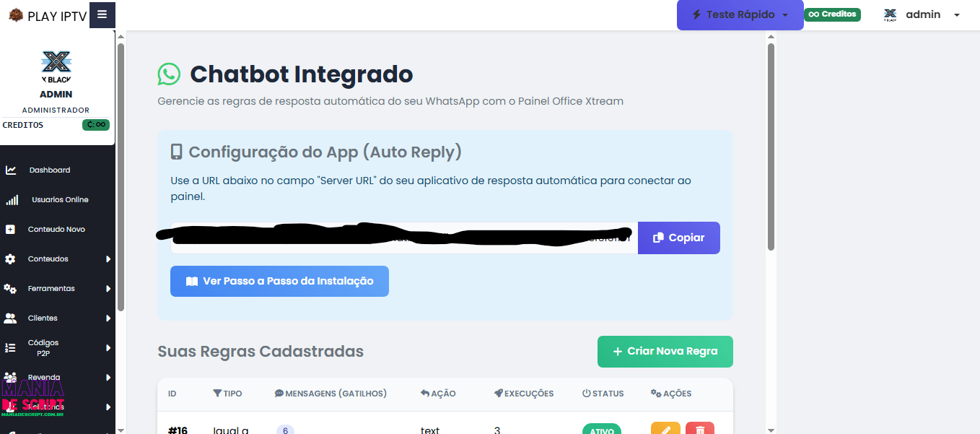Click the #16 rule ID cell
The width and height of the screenshot is (980, 434).
pos(178,430)
